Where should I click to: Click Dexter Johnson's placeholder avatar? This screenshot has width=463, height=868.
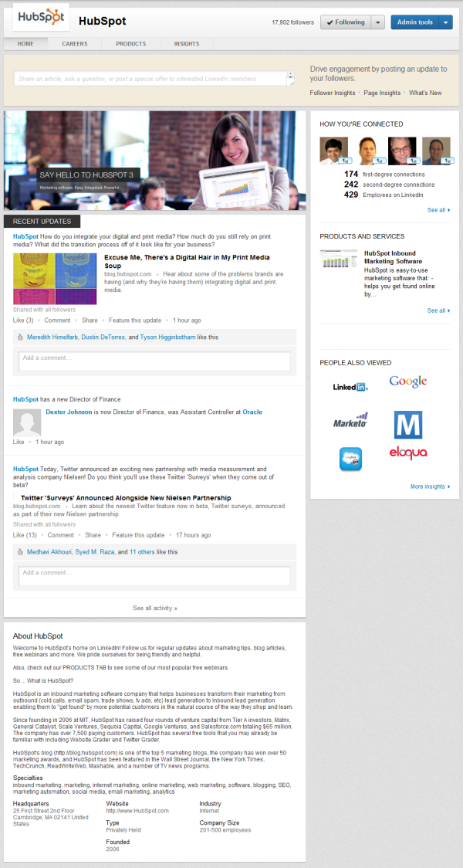(27, 422)
